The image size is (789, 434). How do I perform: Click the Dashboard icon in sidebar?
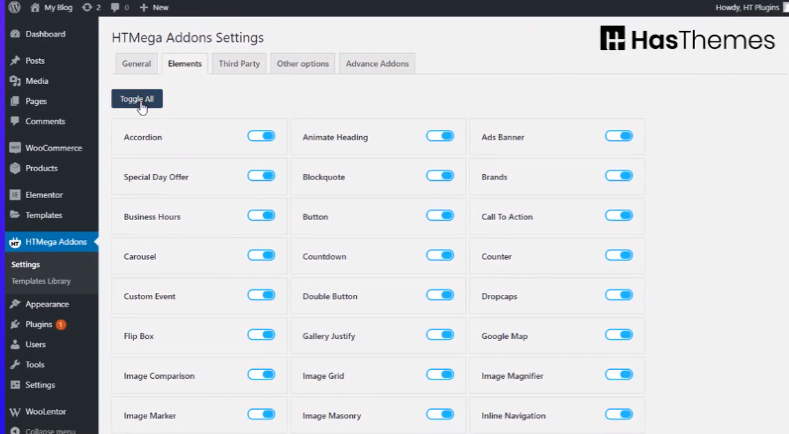[x=15, y=34]
